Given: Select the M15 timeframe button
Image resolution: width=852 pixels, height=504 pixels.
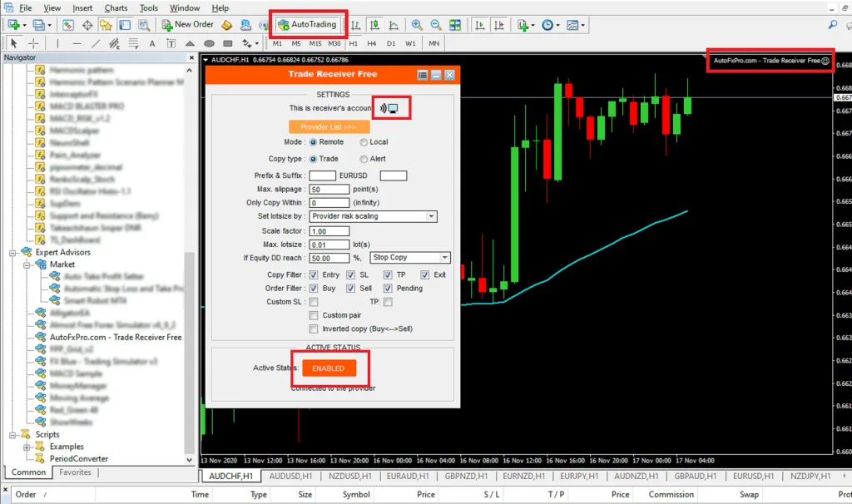Looking at the screenshot, I should [x=315, y=43].
